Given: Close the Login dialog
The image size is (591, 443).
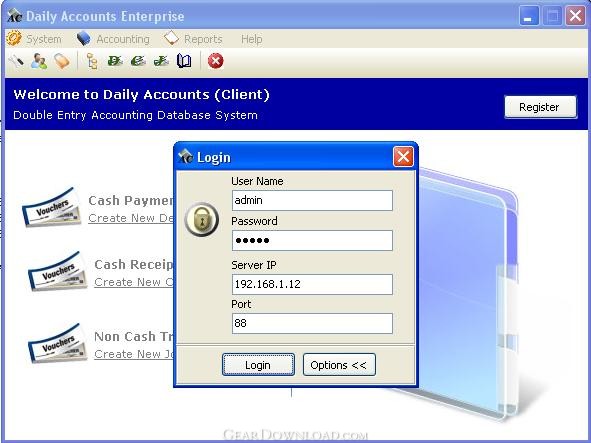Looking at the screenshot, I should tap(403, 156).
